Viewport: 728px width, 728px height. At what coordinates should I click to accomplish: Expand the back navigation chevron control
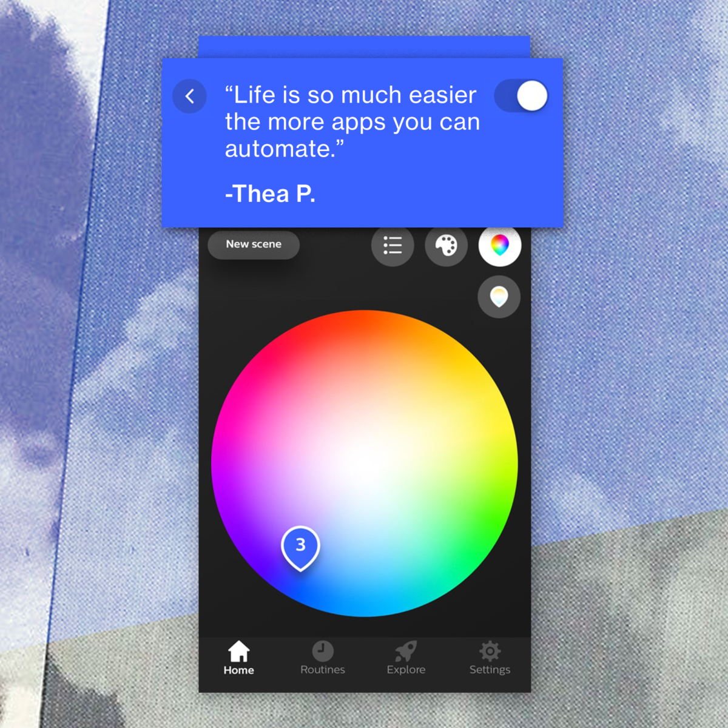click(x=189, y=95)
